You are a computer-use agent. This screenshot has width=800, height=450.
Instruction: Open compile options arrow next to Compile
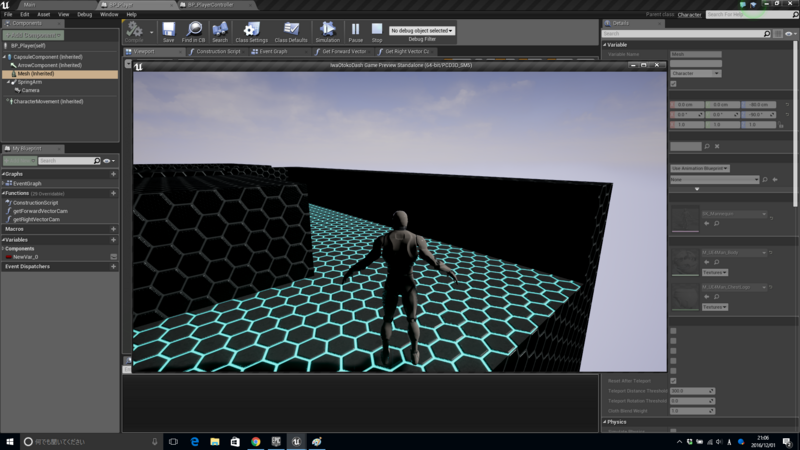152,32
